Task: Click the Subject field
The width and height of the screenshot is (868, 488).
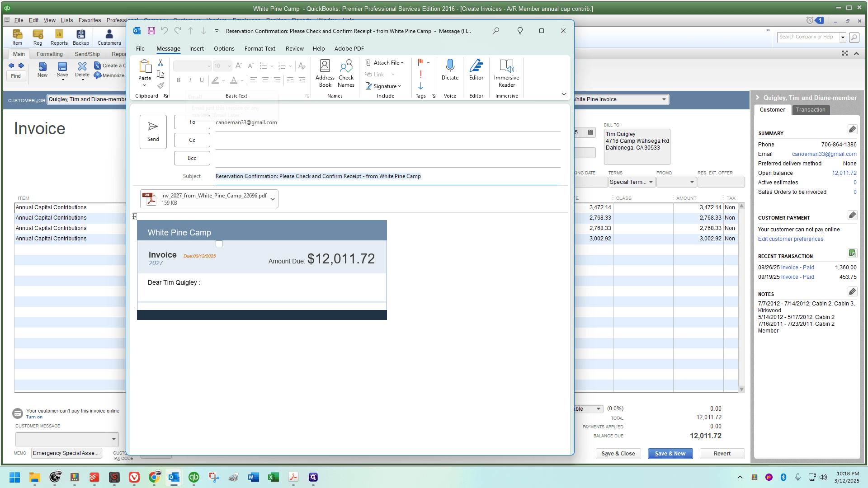Action: coord(388,176)
